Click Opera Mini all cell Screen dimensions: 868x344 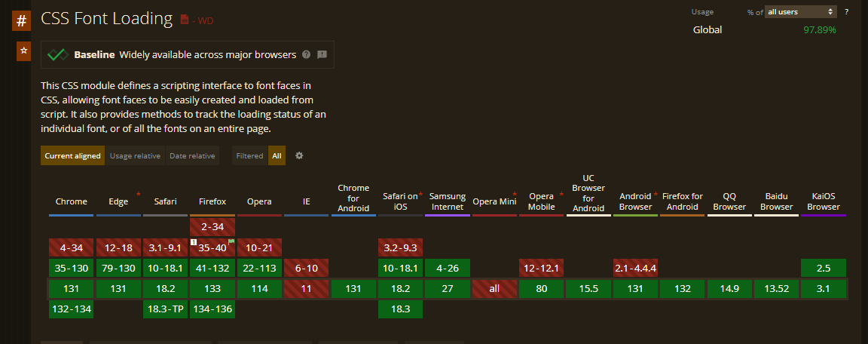coord(494,289)
